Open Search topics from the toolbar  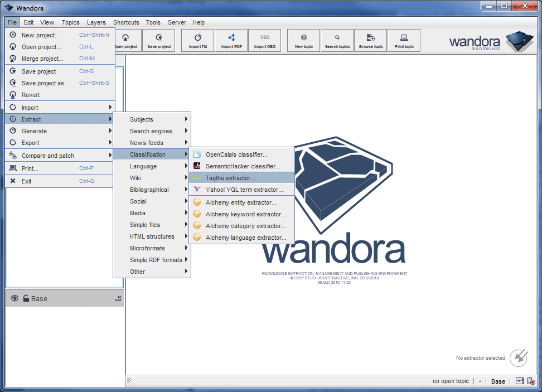pos(337,40)
